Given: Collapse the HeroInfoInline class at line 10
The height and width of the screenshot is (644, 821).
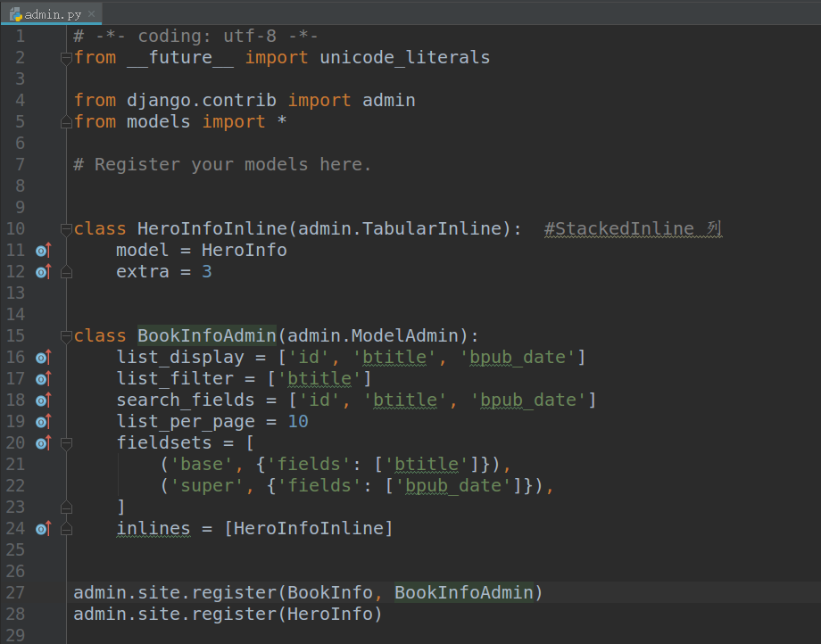Looking at the screenshot, I should (x=66, y=229).
